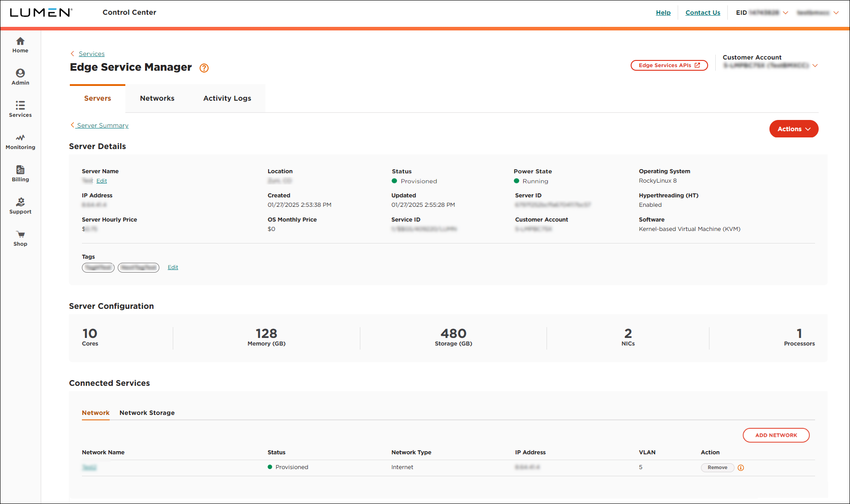Screen dimensions: 850x504
Task: Click Kernel-based Virtual Machine (KVM) text
Action: click(x=689, y=229)
